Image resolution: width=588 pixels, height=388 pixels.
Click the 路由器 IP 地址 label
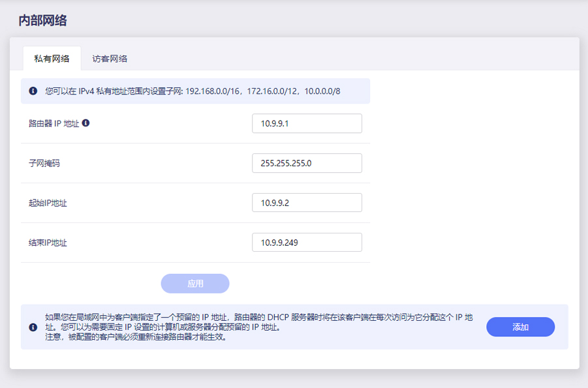point(54,124)
